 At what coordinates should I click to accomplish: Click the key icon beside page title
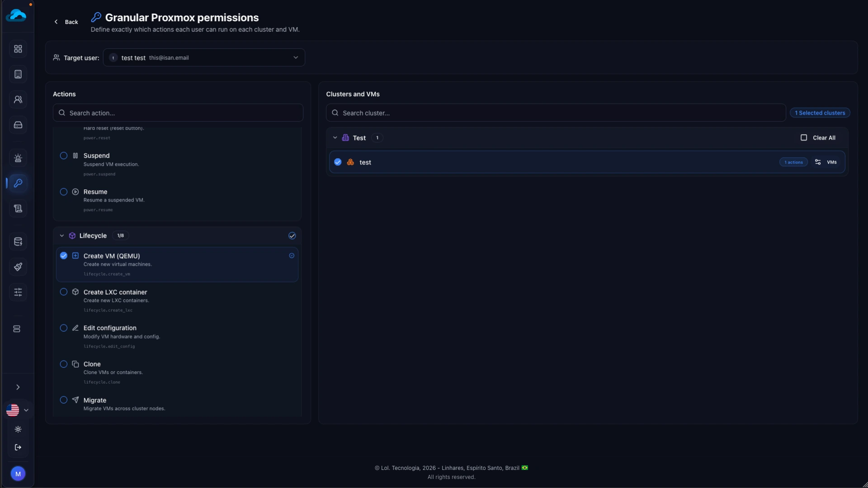click(96, 17)
